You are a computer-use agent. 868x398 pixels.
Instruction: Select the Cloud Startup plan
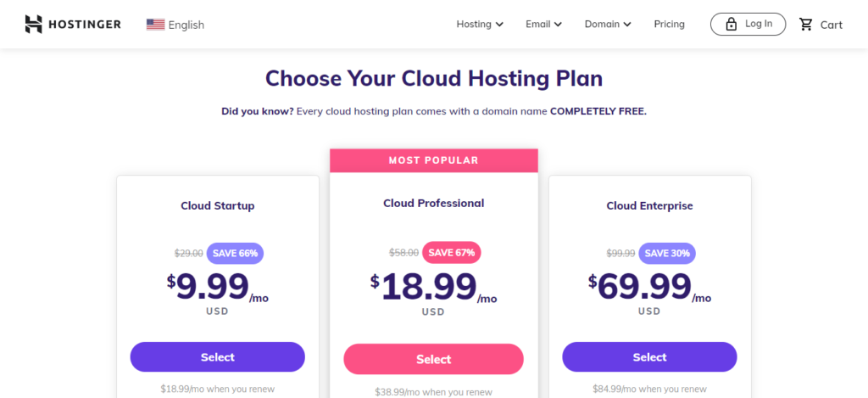point(218,357)
